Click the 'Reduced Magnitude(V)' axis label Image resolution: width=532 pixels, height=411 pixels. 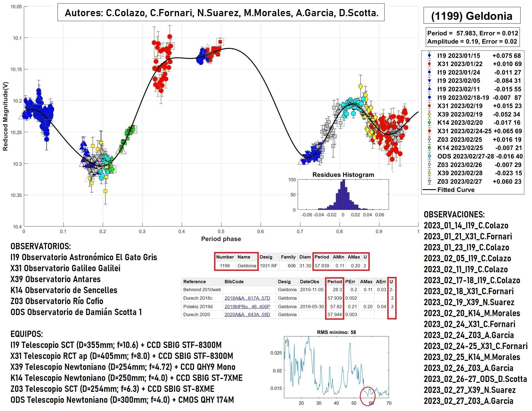pos(5,116)
